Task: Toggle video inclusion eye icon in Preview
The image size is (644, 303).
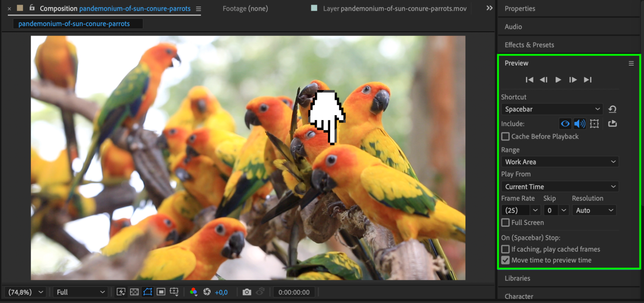Action: [565, 124]
